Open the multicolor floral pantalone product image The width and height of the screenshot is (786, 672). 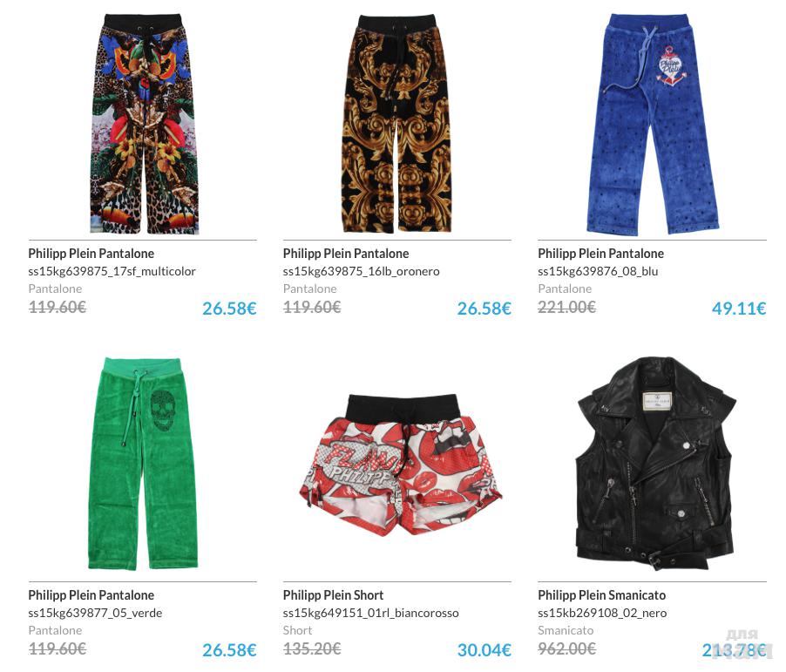[145, 124]
